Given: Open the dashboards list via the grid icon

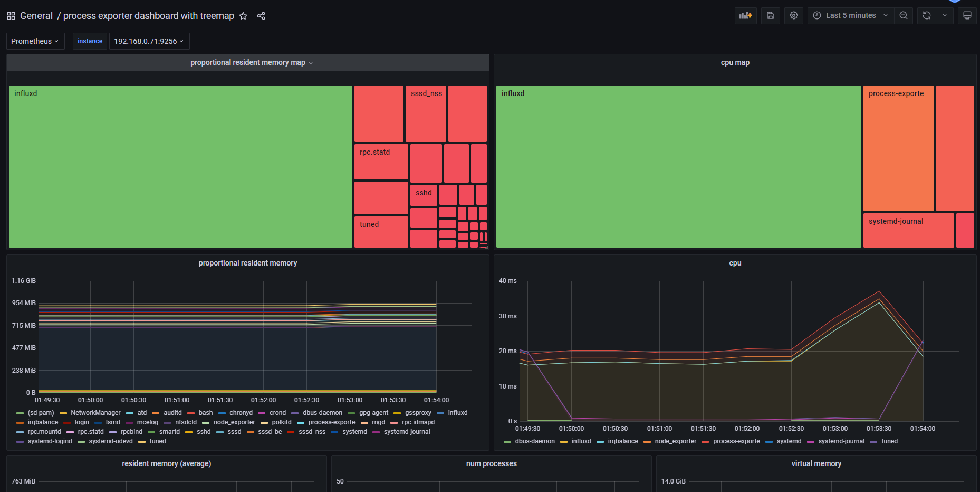Looking at the screenshot, I should 11,15.
